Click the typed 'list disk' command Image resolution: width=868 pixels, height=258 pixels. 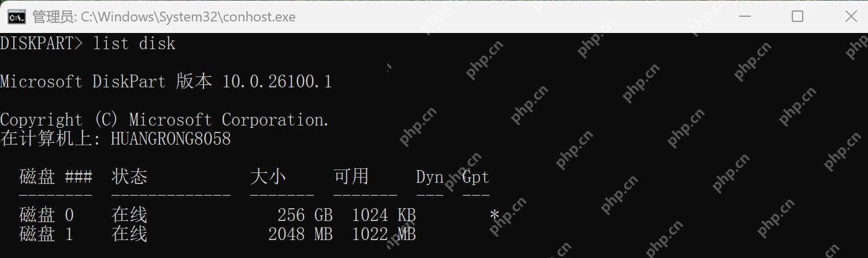134,43
